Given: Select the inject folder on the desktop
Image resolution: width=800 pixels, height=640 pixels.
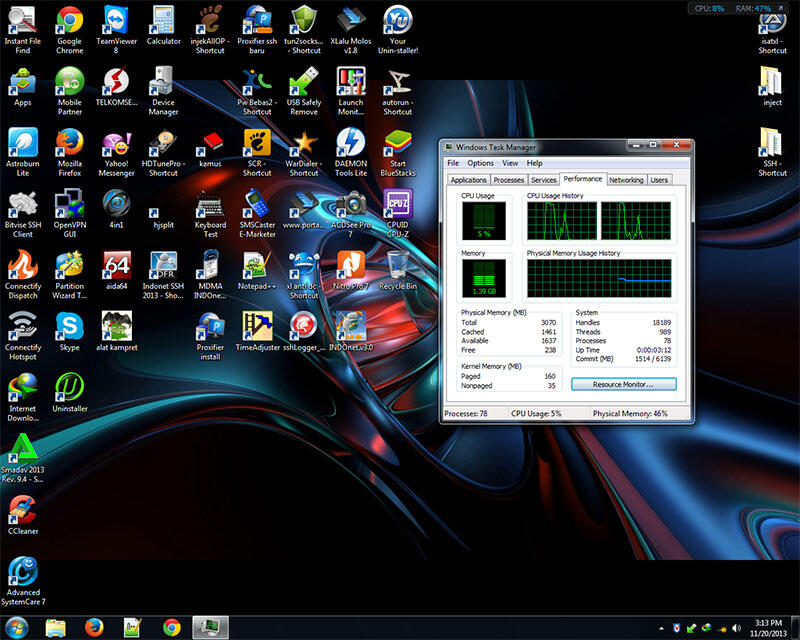Looking at the screenshot, I should coord(772,87).
